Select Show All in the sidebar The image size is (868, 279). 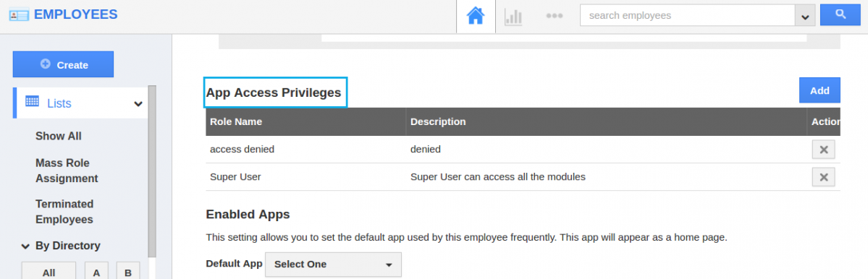pos(58,136)
